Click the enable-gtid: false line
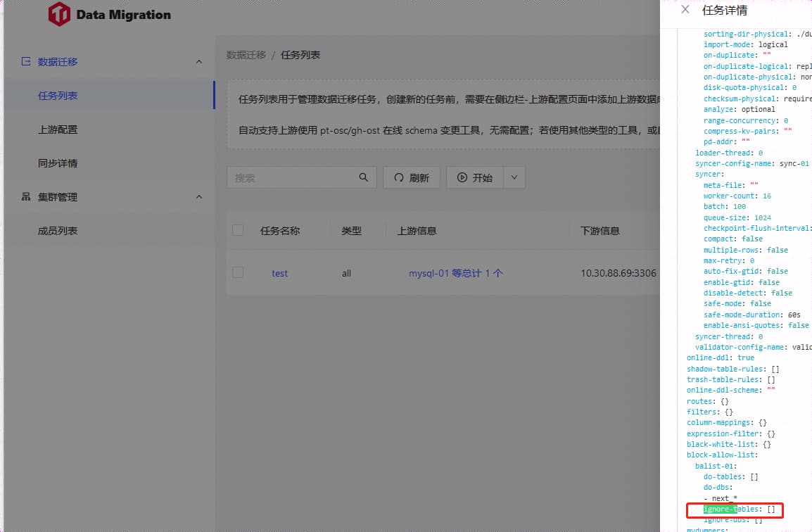The width and height of the screenshot is (812, 532). tap(742, 282)
